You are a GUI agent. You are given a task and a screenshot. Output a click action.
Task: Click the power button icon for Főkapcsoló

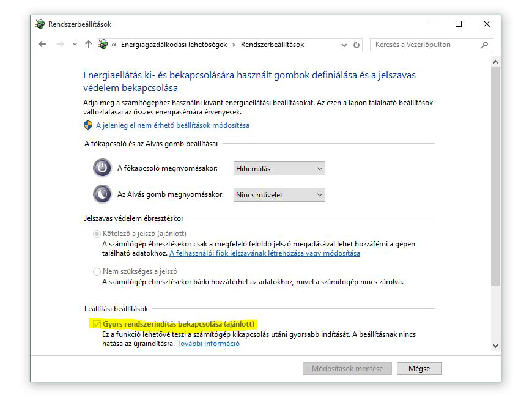(102, 168)
